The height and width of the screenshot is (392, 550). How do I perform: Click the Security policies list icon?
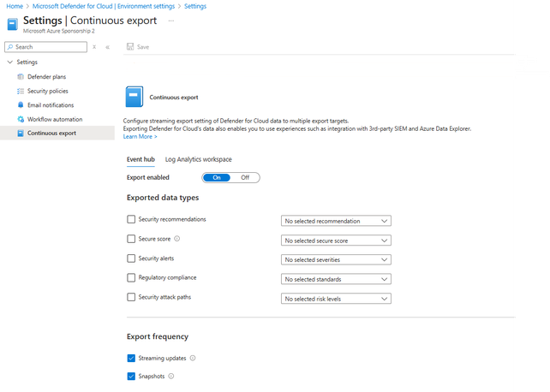pyautogui.click(x=21, y=91)
